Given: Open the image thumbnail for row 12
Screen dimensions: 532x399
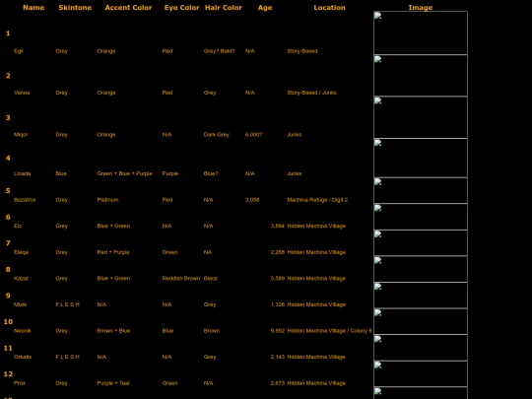Looking at the screenshot, I should 421,373.
